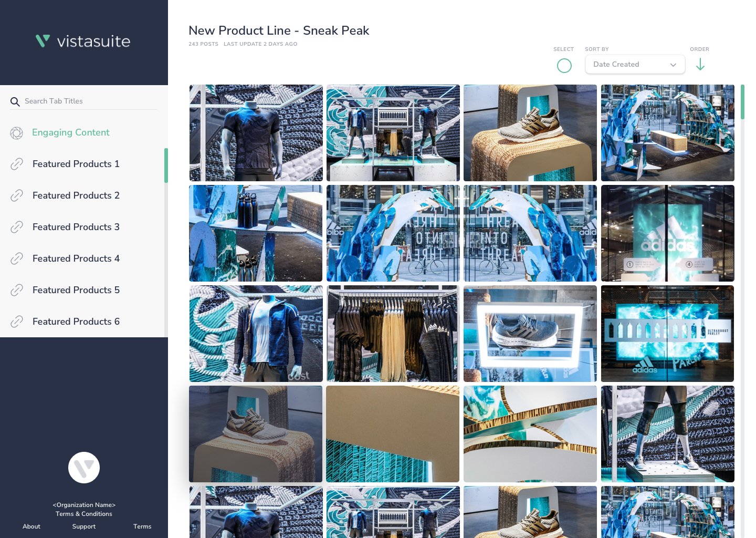Click the round organization avatar logo
This screenshot has width=756, height=538.
pyautogui.click(x=84, y=468)
